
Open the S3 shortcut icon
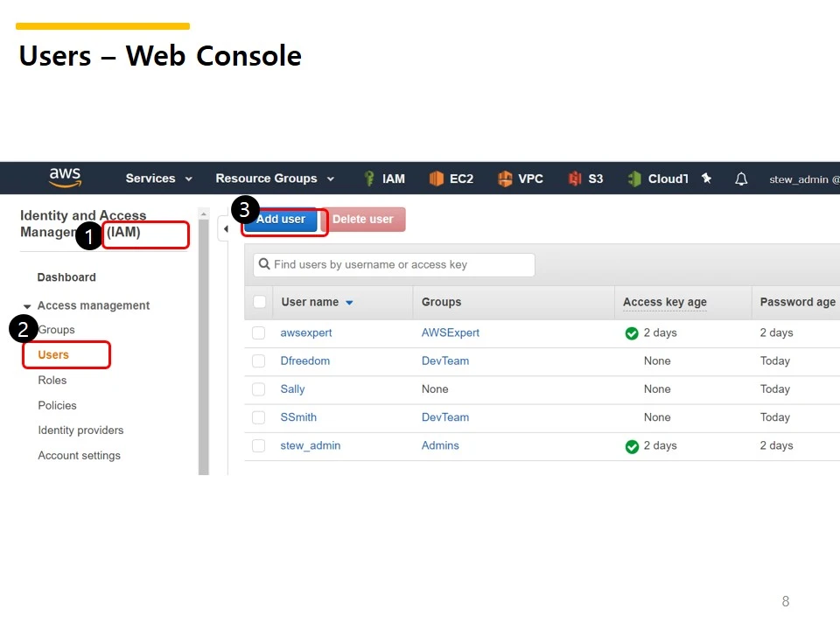575,178
